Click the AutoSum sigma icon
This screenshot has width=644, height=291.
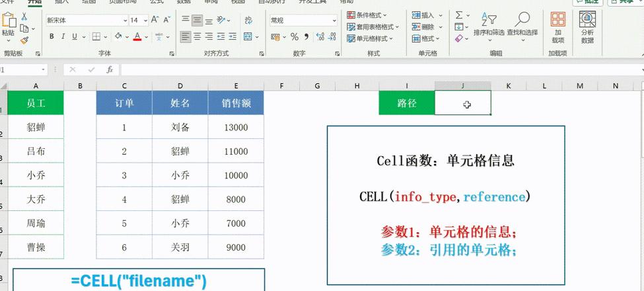click(x=459, y=15)
